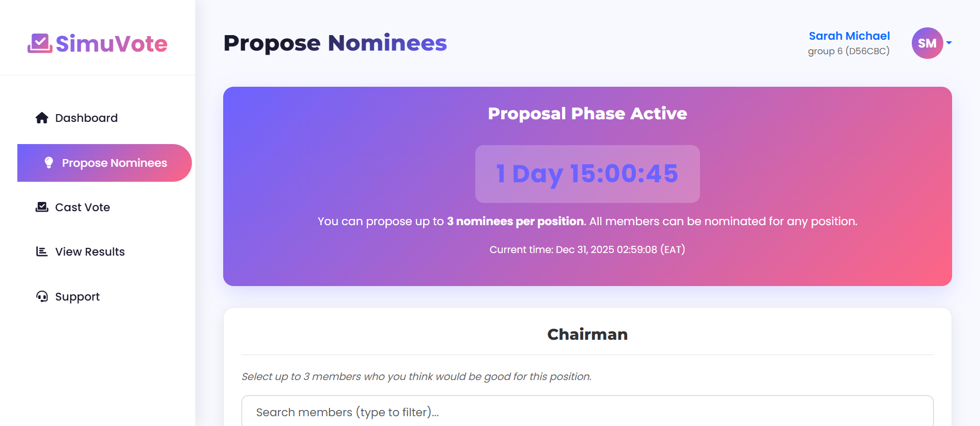Screen dimensions: 980x426
Task: Navigate to the View Results section
Action: click(x=89, y=251)
